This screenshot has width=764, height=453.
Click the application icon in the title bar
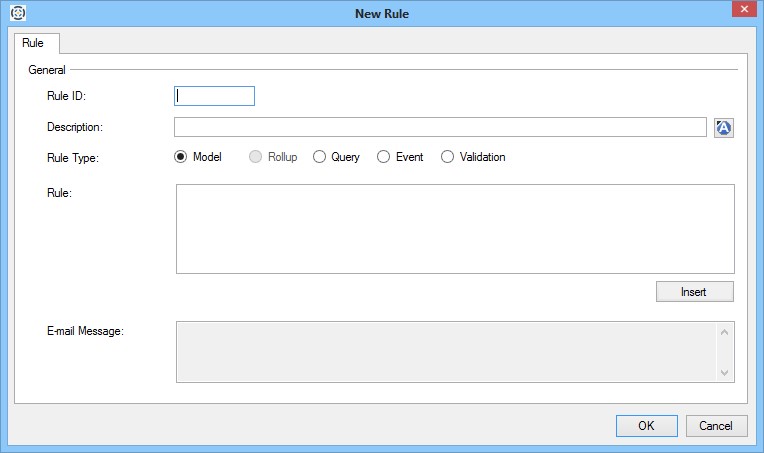17,13
